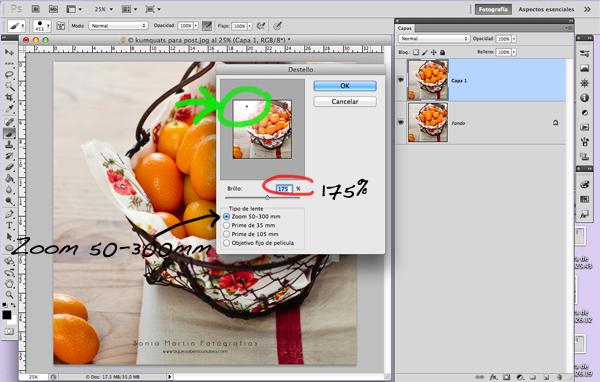The image size is (600, 382).
Task: Select the Zoom 50-300 mm lens type
Action: [x=227, y=216]
